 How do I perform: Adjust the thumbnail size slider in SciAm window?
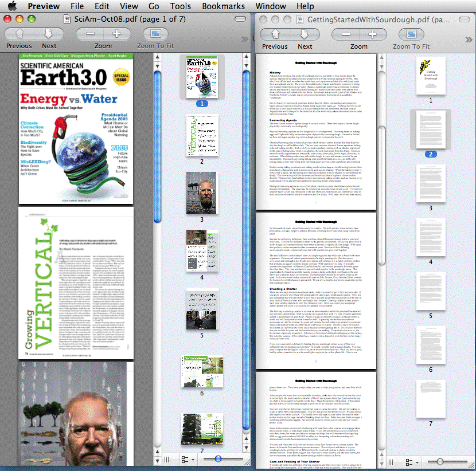coord(218,460)
